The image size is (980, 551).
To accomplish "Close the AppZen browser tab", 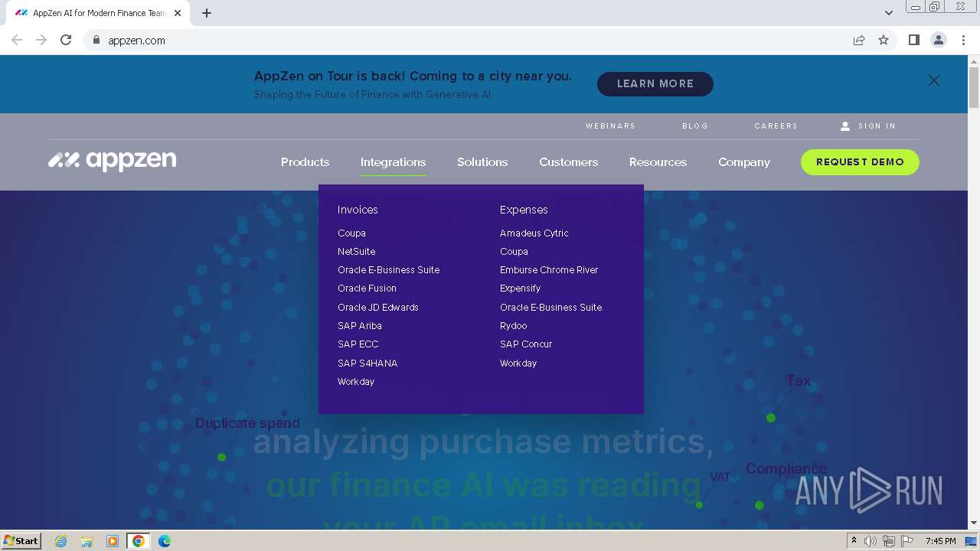I will point(178,13).
